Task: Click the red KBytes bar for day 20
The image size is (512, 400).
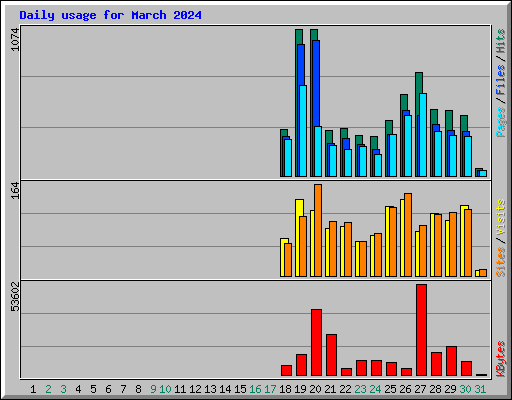Action: 316,343
